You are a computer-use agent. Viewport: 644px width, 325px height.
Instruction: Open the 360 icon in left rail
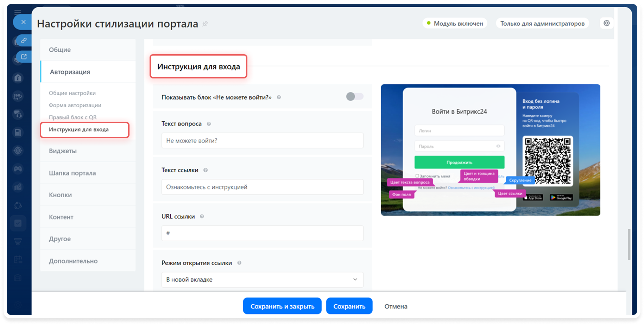click(x=18, y=96)
